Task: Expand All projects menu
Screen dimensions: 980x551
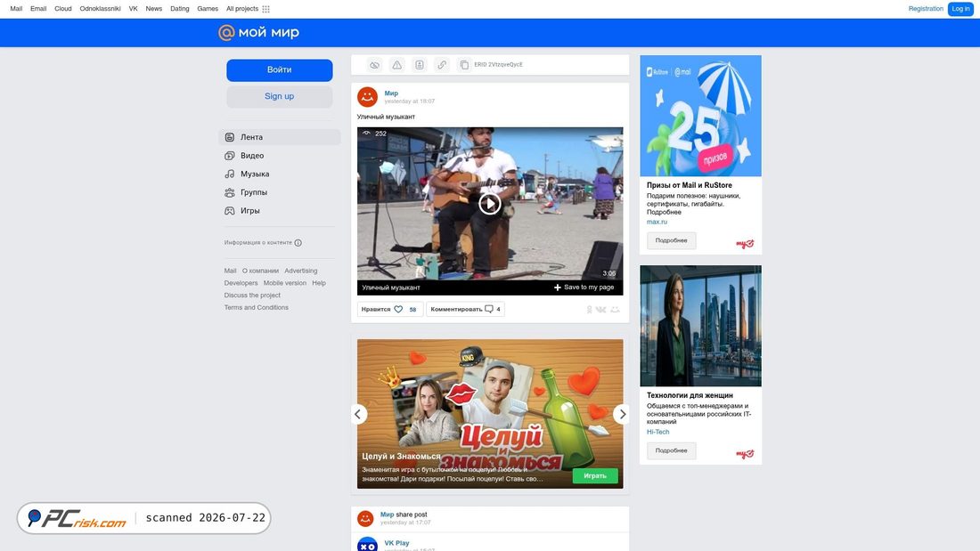Action: point(241,9)
